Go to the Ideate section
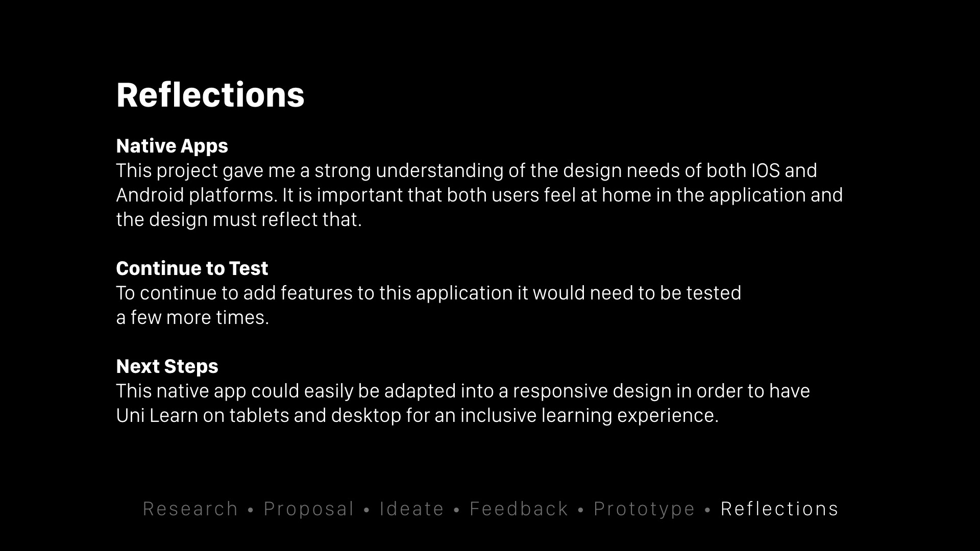This screenshot has width=980, height=551. click(x=411, y=509)
